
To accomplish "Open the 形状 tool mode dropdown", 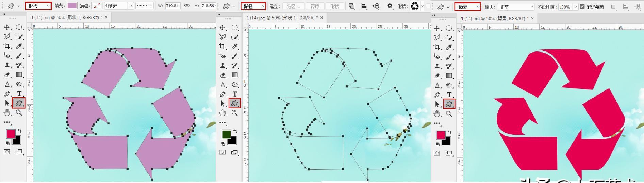I will coord(38,6).
